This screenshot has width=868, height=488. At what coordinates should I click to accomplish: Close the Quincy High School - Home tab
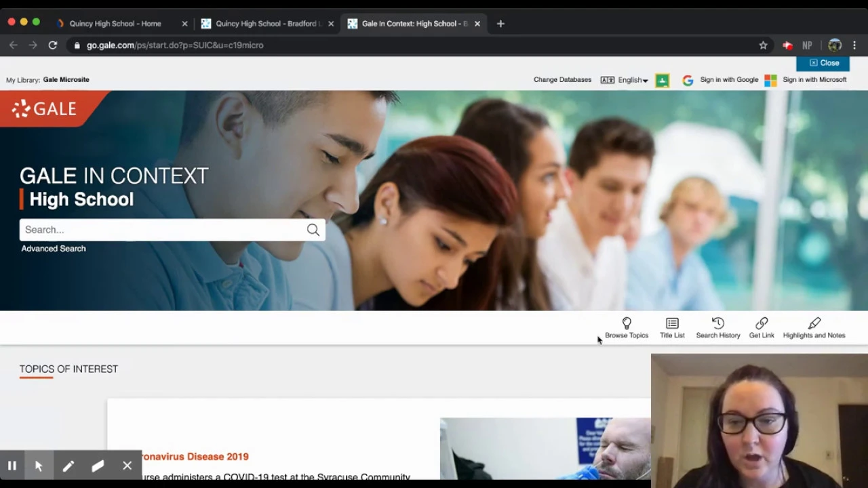pos(184,24)
